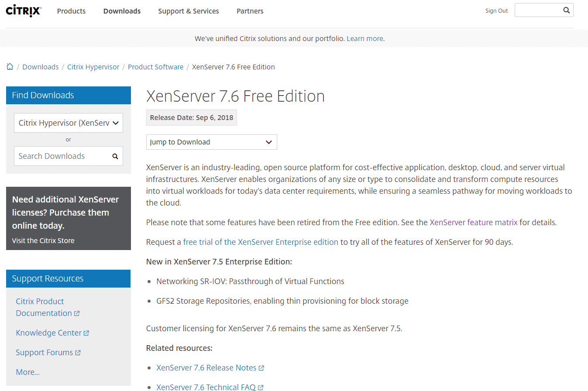The image size is (588, 391).
Task: Open the Support & Services menu
Action: pos(189,11)
